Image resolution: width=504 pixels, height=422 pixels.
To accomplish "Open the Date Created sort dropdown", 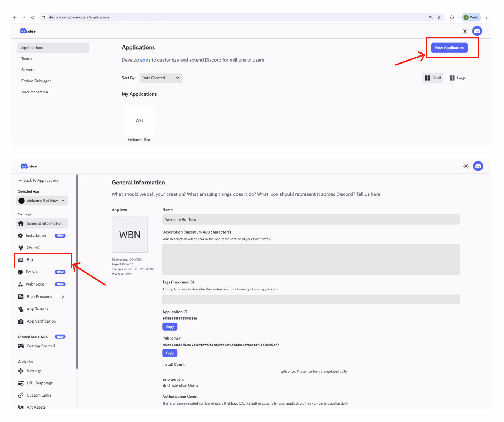I will [161, 78].
